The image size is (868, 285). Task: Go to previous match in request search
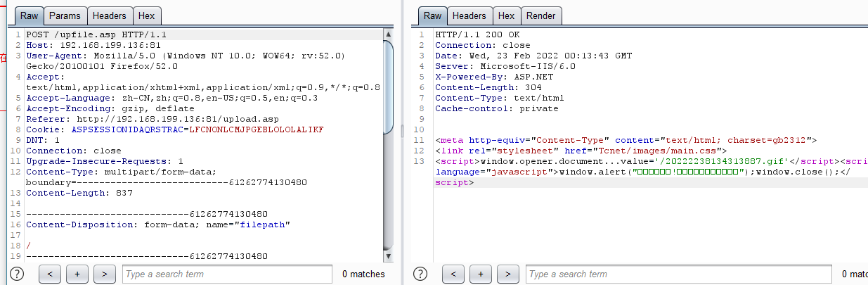click(x=50, y=274)
